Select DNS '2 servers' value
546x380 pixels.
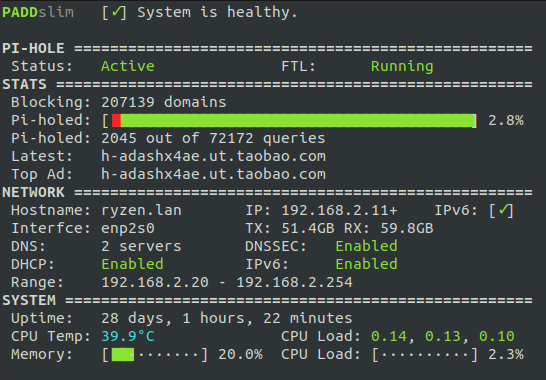pyautogui.click(x=141, y=247)
